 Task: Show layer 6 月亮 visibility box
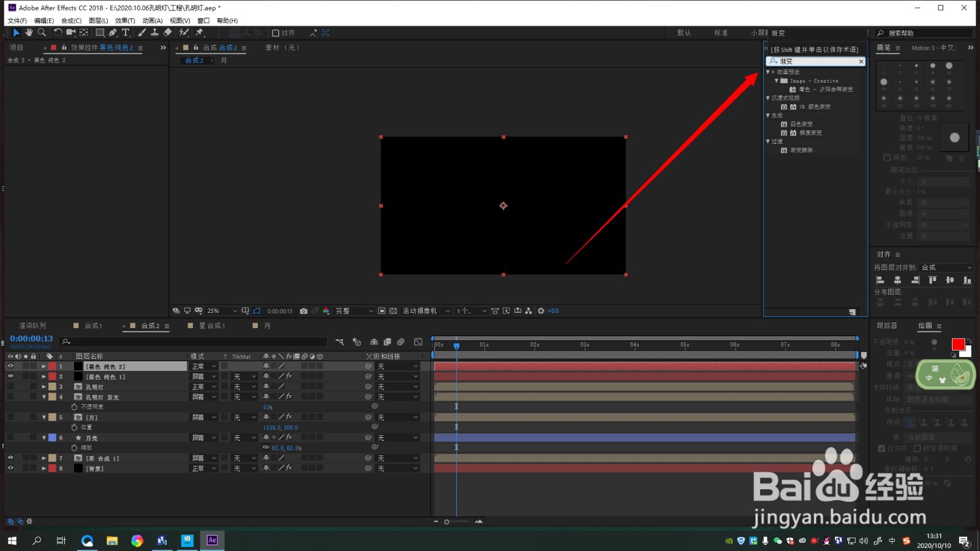click(10, 438)
